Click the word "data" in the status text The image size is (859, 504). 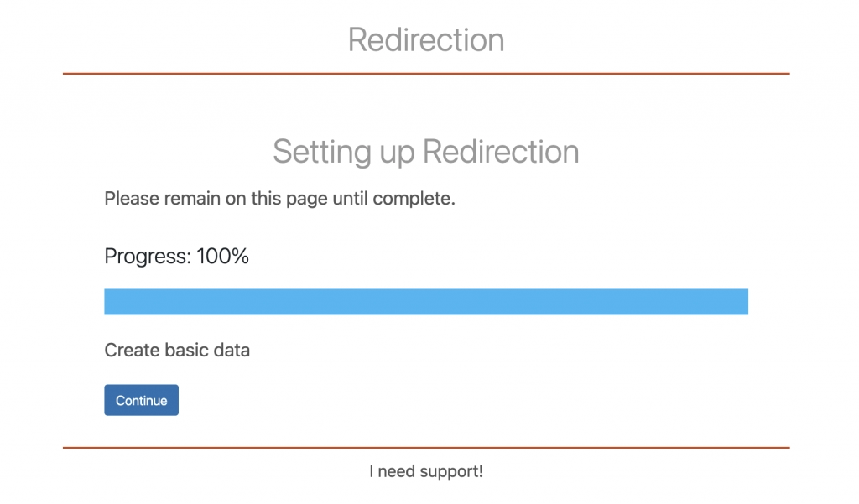(x=232, y=350)
